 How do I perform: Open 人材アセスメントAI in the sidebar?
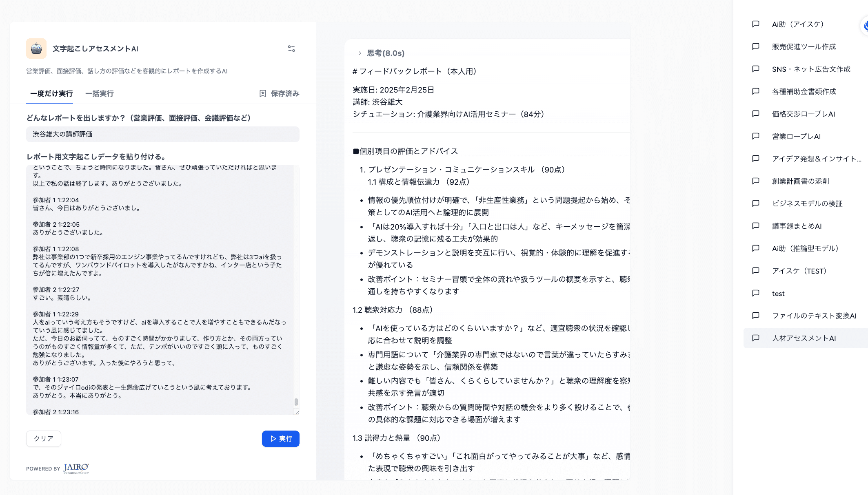click(x=804, y=338)
